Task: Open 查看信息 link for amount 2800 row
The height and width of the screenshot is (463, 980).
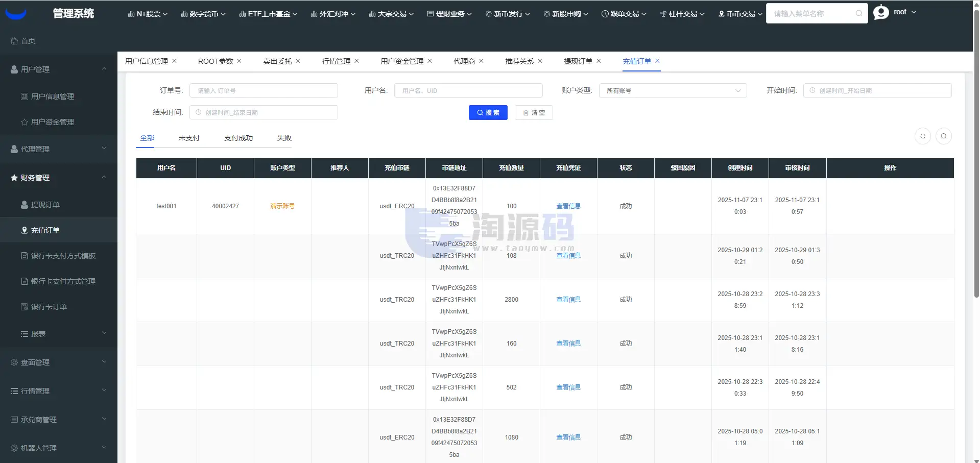Action: tap(568, 300)
